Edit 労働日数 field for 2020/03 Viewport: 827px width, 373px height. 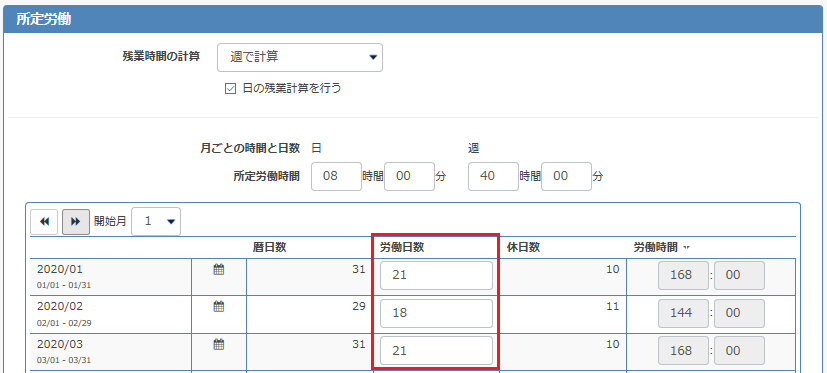(x=436, y=351)
